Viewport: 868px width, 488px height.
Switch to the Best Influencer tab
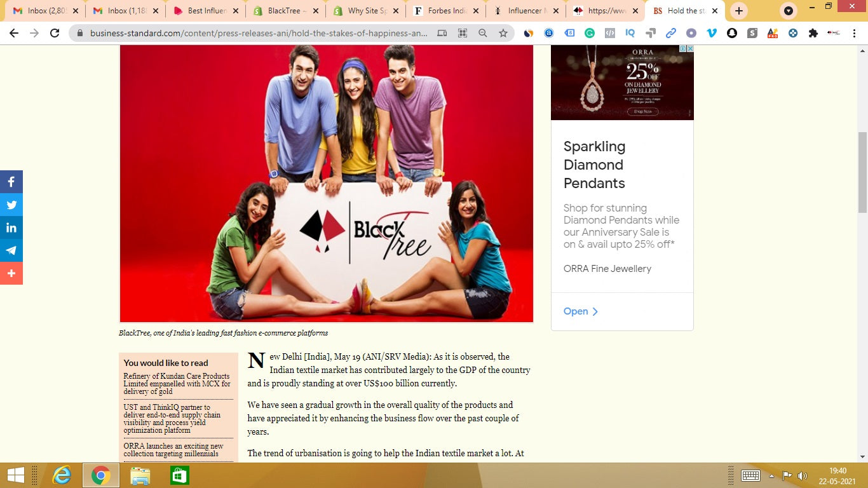point(206,11)
